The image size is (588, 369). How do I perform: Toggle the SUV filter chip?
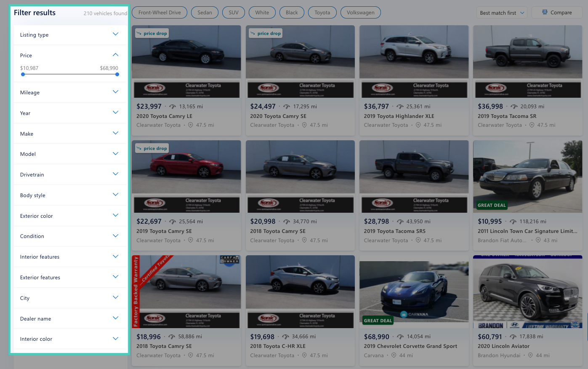coord(234,13)
